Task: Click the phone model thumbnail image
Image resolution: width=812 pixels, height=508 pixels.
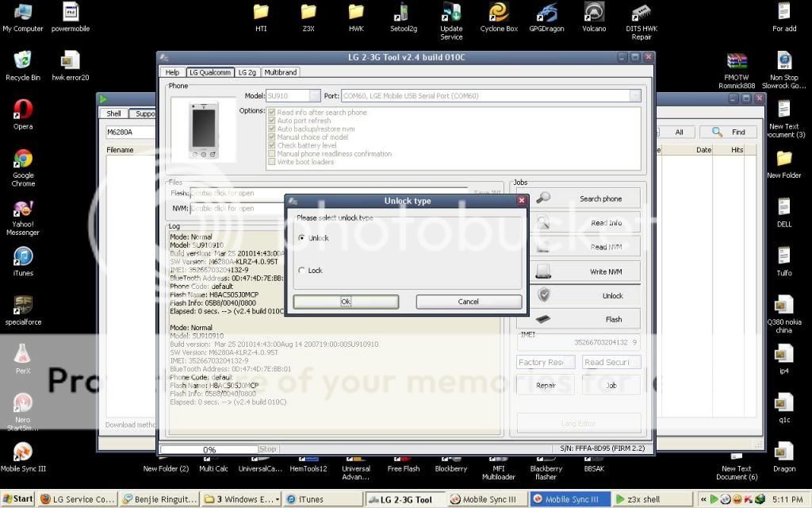Action: 204,129
